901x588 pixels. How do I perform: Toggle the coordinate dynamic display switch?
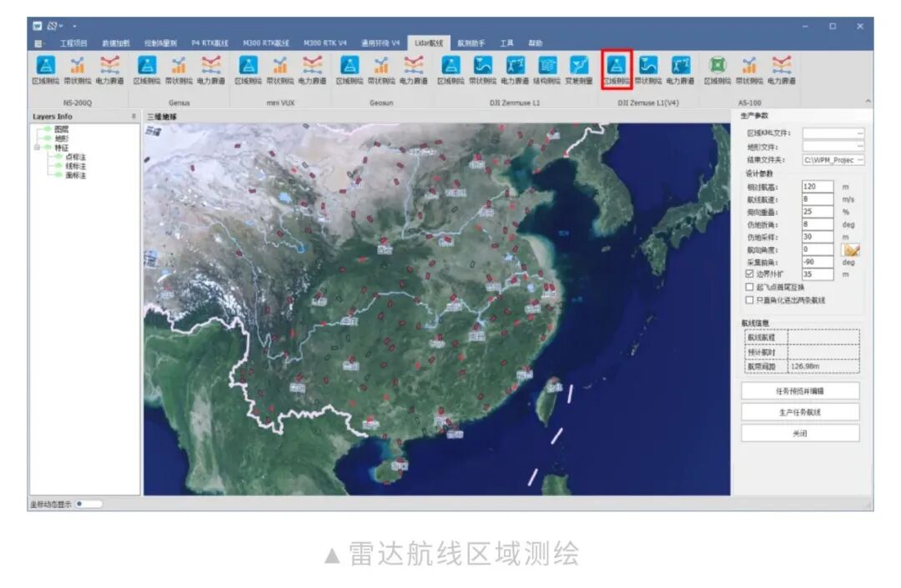pos(88,504)
